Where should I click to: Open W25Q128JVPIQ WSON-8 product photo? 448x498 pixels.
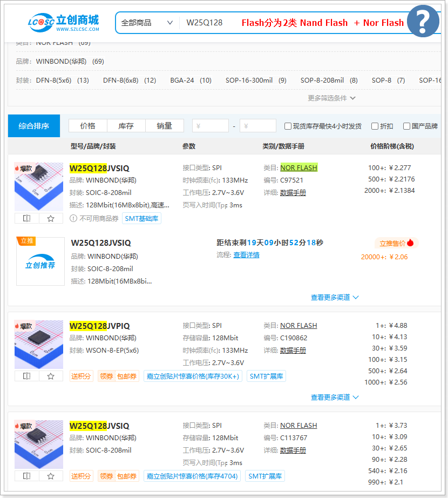[x=39, y=344]
